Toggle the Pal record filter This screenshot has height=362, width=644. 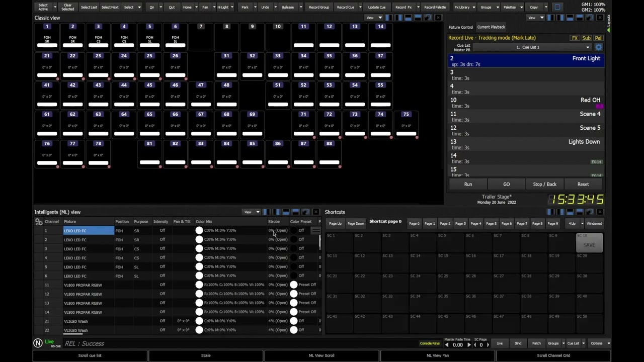598,38
